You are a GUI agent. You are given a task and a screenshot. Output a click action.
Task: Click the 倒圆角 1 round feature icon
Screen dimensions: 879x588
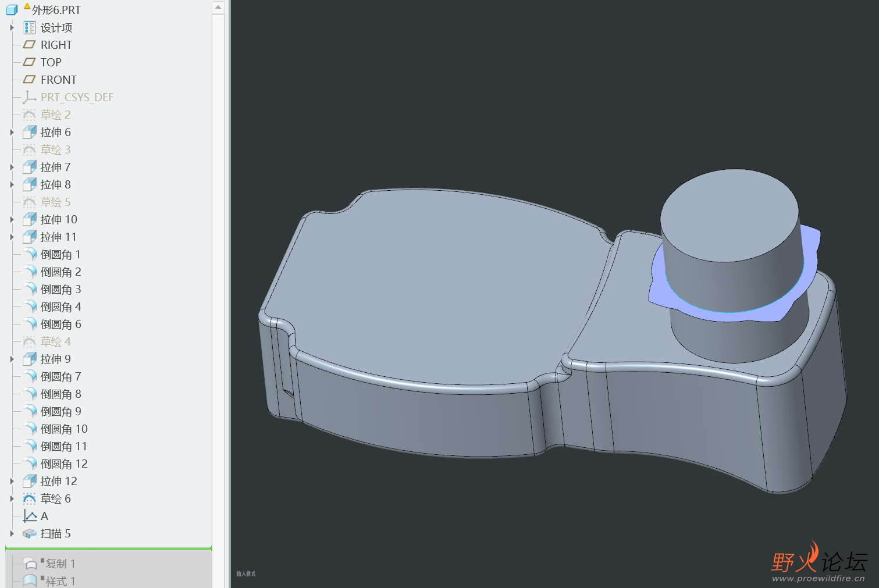30,254
